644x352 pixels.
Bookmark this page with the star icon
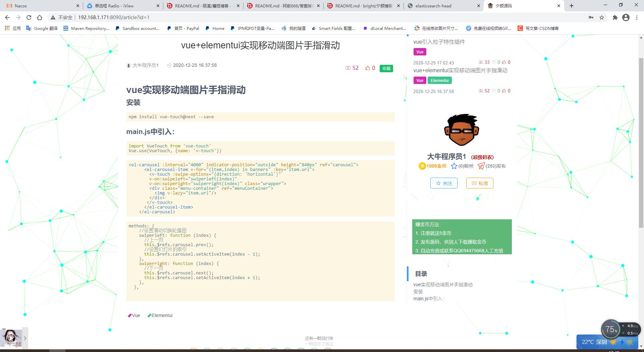tap(602, 17)
